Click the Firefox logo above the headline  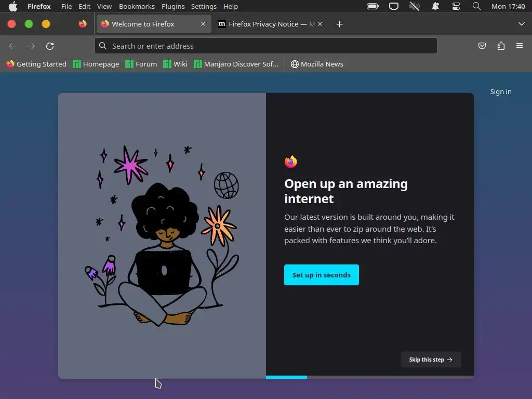pyautogui.click(x=291, y=162)
